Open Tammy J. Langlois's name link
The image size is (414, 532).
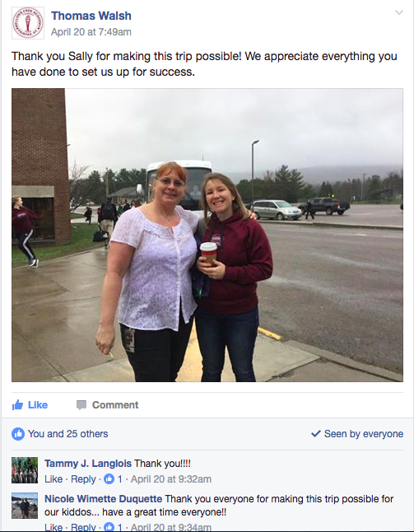coord(88,464)
